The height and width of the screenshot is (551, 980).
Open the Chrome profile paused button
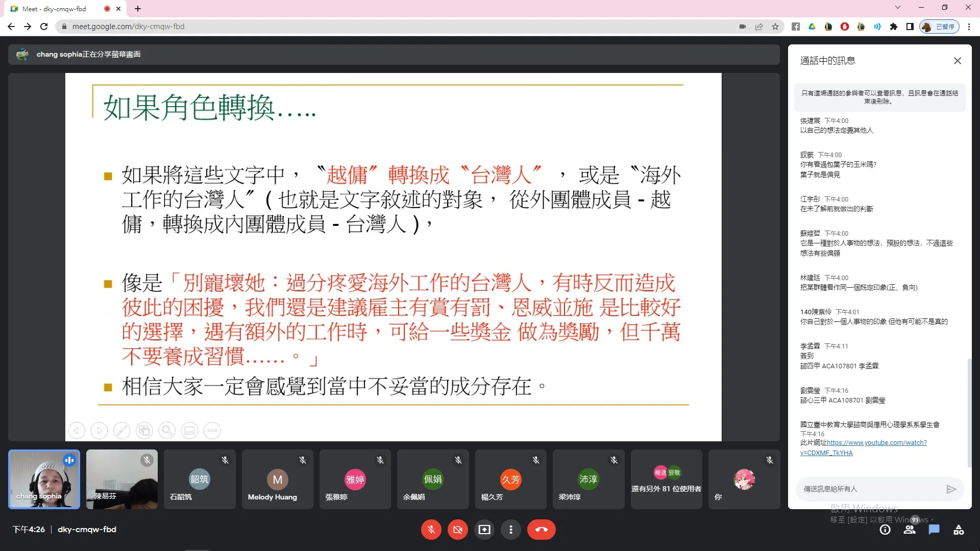(x=940, y=27)
